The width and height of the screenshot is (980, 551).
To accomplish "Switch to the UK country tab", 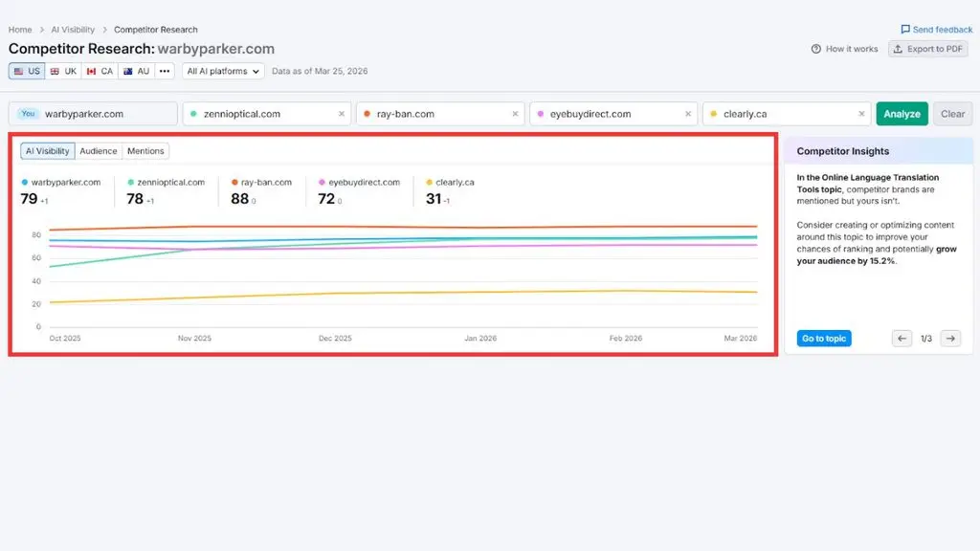I will [x=63, y=71].
